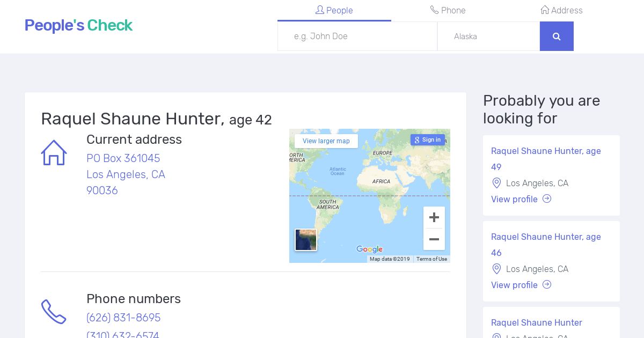The image size is (644, 338).
Task: Click Los Angeles, CA text in the age 46 card
Action: pos(537,269)
